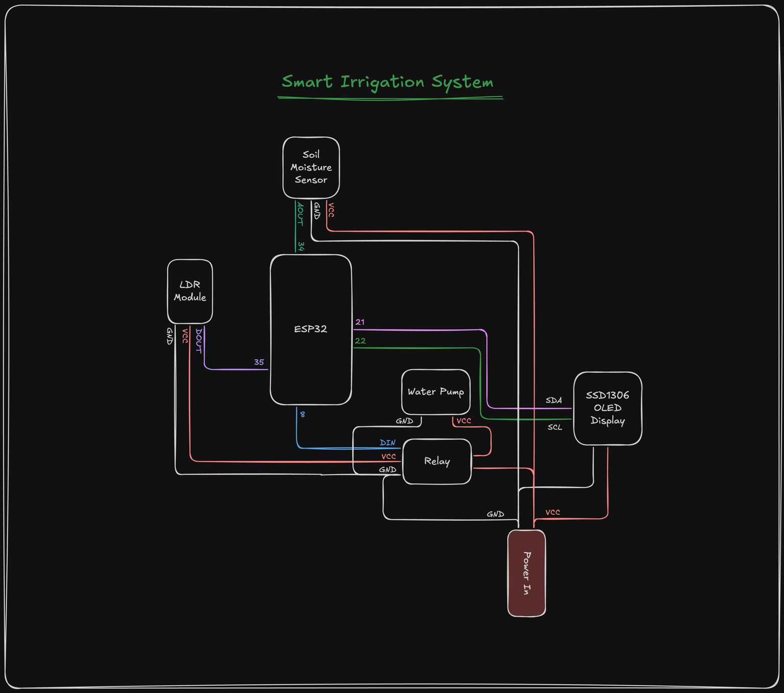Click the GND label under Water Pump
784x693 pixels.
[404, 421]
